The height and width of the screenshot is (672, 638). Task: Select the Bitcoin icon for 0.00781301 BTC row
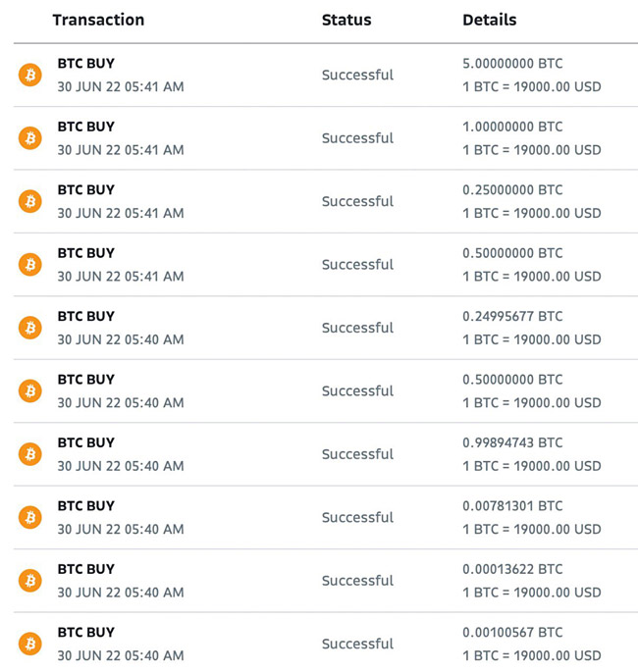pos(30,517)
